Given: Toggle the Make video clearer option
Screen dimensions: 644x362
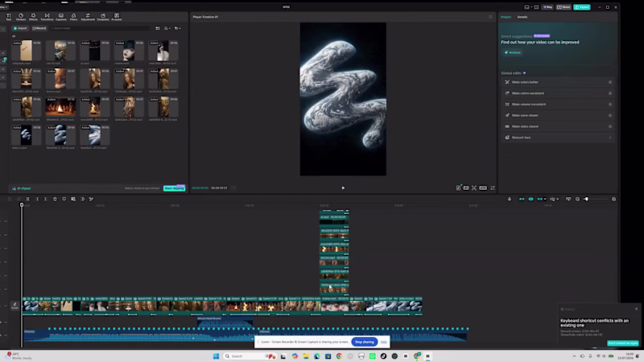Looking at the screenshot, I should tap(610, 126).
